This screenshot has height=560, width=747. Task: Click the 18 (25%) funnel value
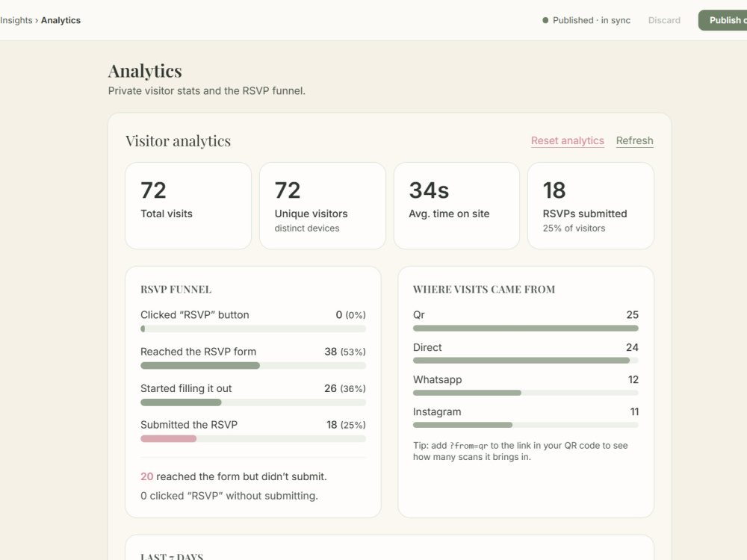346,425
